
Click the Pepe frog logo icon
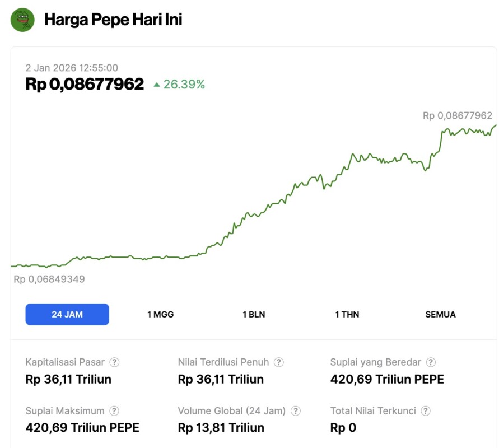(22, 20)
